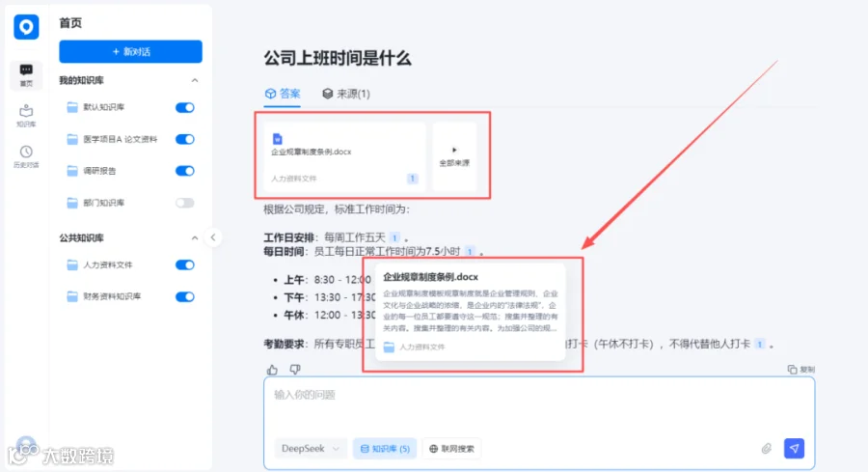Start a 新对话
The width and height of the screenshot is (868, 472).
tap(130, 51)
